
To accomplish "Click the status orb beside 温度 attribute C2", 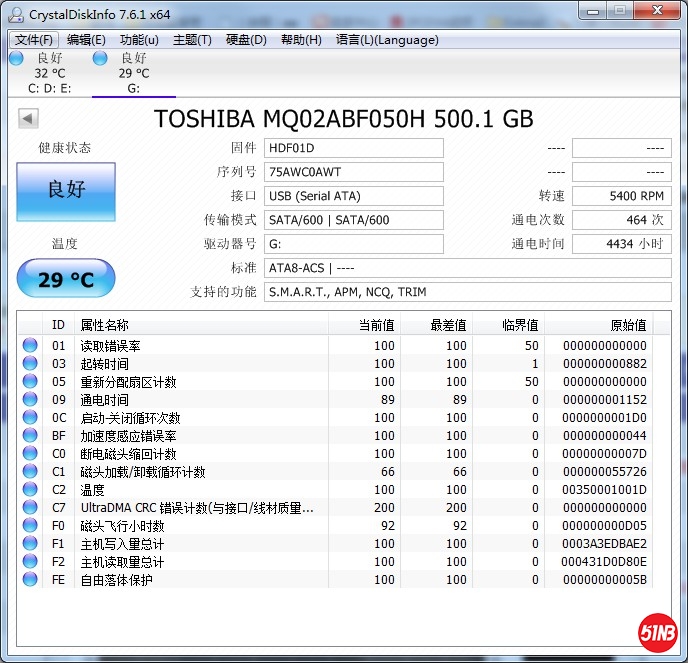I will [30, 490].
